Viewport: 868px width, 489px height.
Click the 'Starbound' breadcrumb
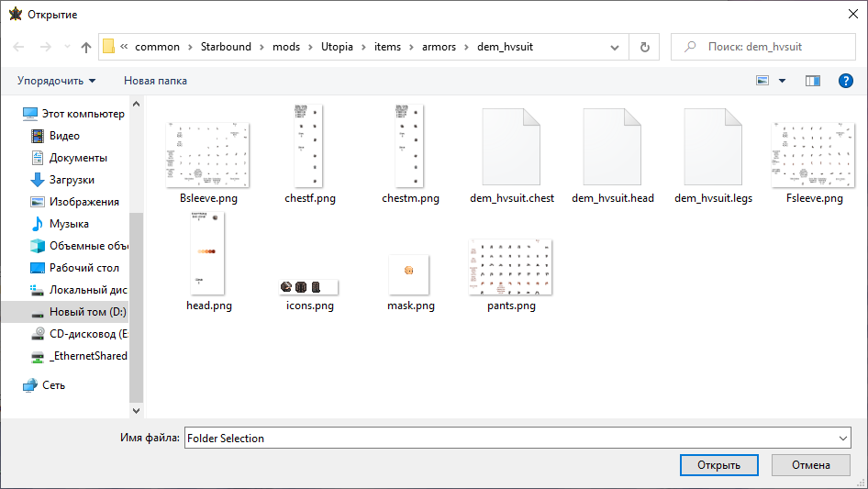click(x=226, y=47)
